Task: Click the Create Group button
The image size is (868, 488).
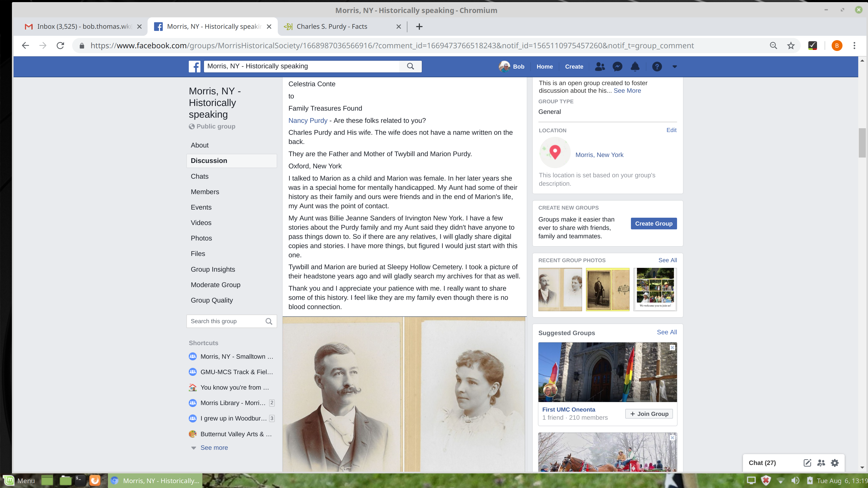Action: (653, 224)
